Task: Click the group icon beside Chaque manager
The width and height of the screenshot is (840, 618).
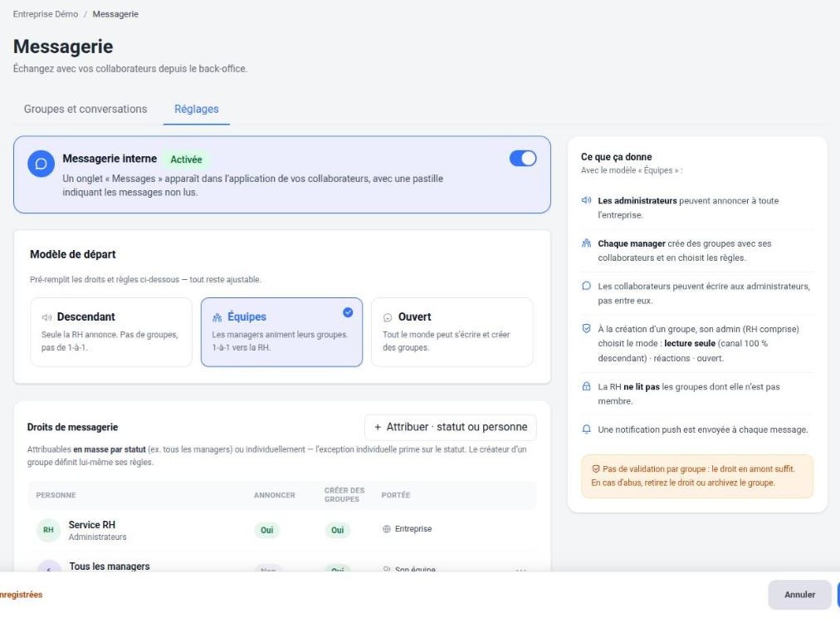Action: point(586,243)
